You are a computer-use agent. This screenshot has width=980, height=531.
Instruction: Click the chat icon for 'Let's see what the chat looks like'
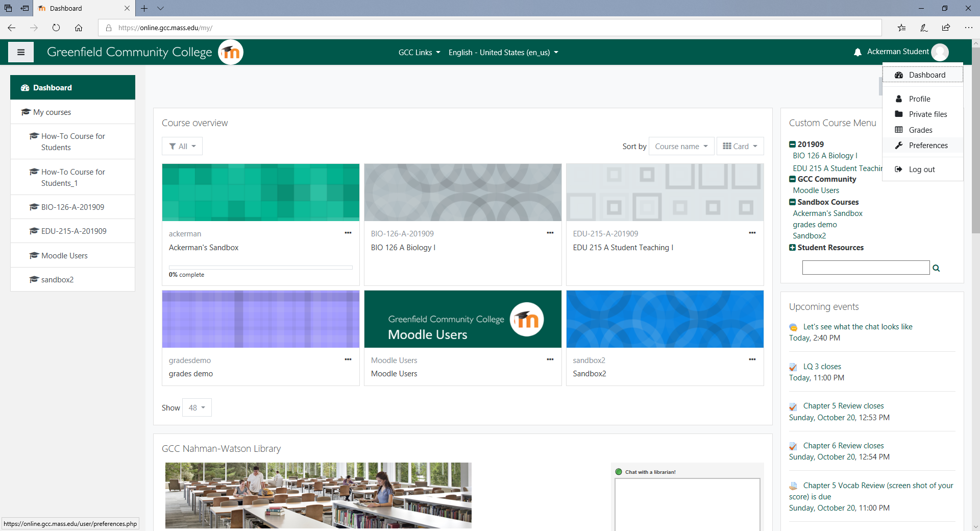[x=793, y=327]
